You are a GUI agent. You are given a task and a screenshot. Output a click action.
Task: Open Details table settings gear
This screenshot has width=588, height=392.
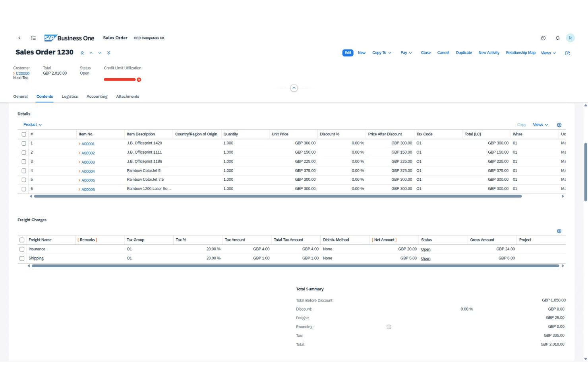[559, 125]
